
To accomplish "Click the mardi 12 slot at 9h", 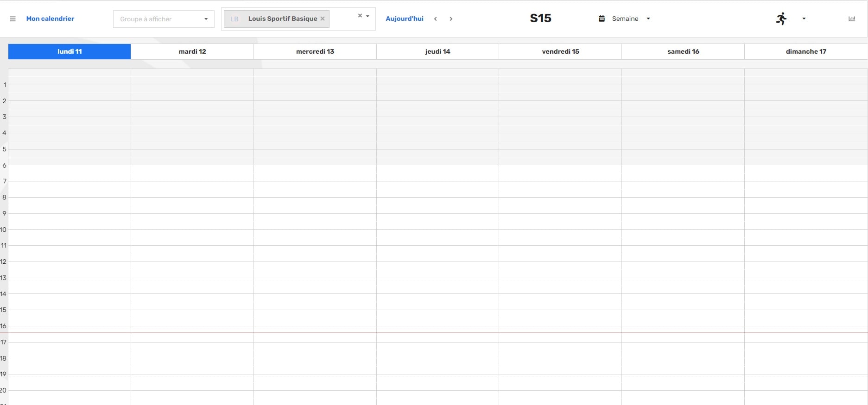I will [x=192, y=221].
